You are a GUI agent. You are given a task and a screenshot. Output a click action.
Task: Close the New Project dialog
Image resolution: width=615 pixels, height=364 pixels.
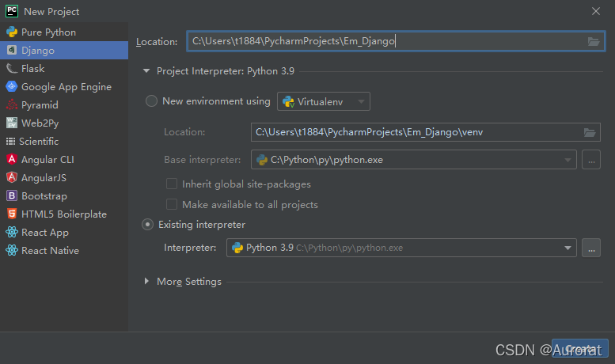pos(596,11)
